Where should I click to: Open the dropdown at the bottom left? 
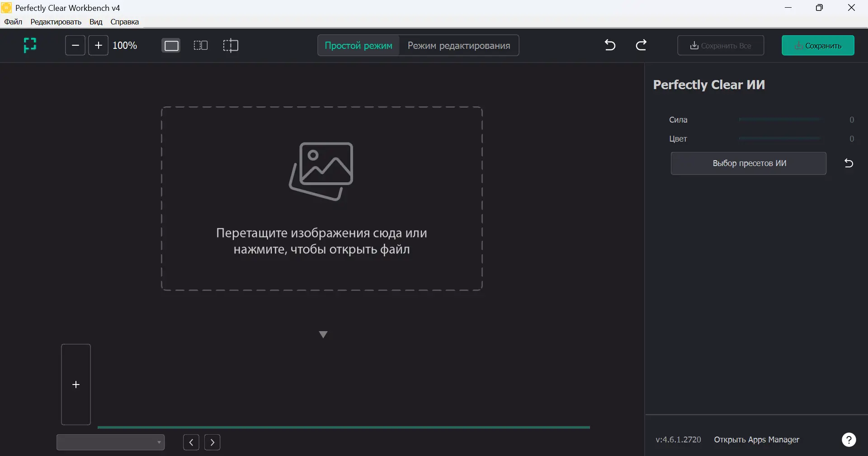[111, 442]
